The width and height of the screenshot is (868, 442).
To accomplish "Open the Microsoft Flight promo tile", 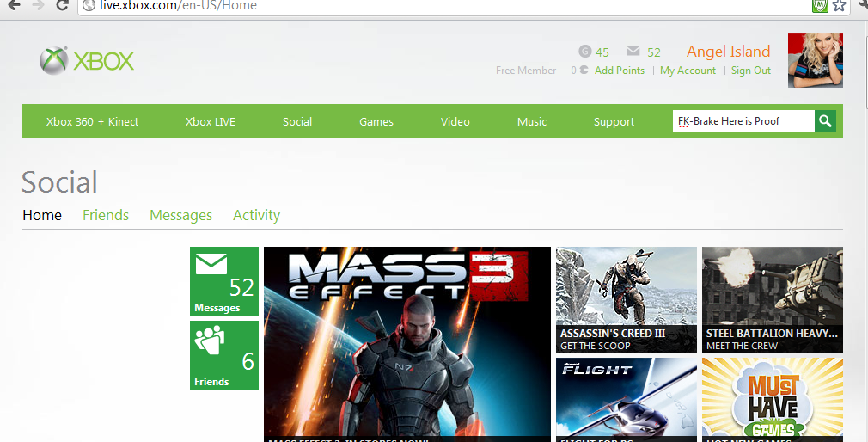I will 627,400.
